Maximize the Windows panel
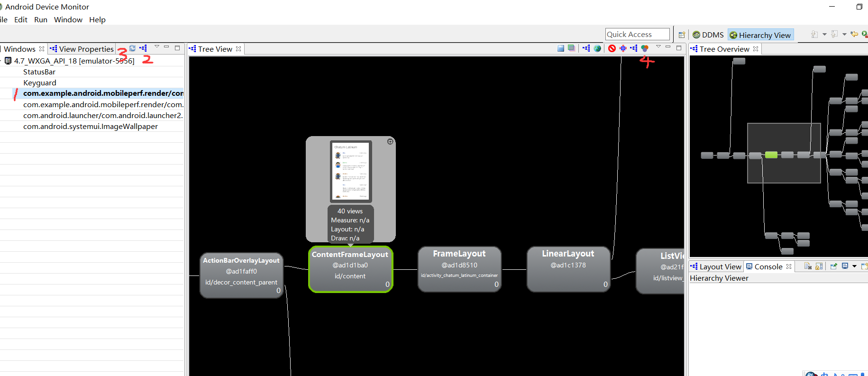Image resolution: width=868 pixels, height=376 pixels. coord(177,48)
